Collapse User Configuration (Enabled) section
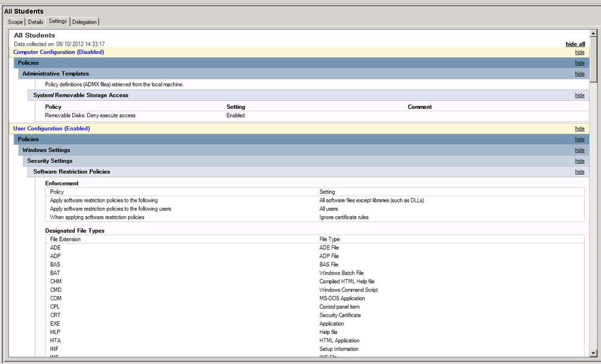 [x=579, y=129]
